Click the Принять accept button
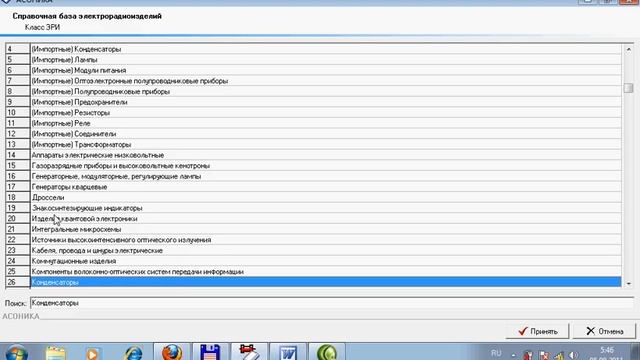Viewport: 640px width, 360px height. pyautogui.click(x=537, y=331)
